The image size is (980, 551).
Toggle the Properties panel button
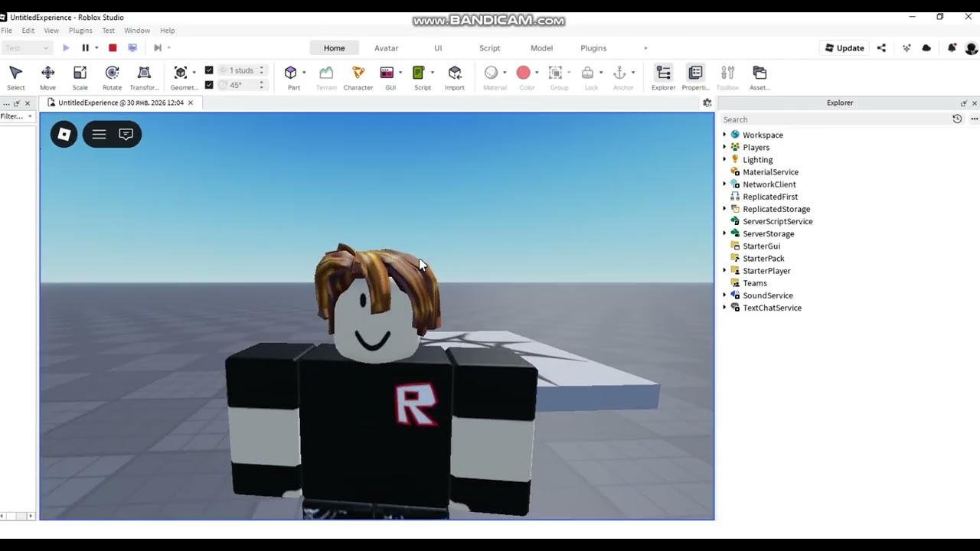pyautogui.click(x=695, y=77)
